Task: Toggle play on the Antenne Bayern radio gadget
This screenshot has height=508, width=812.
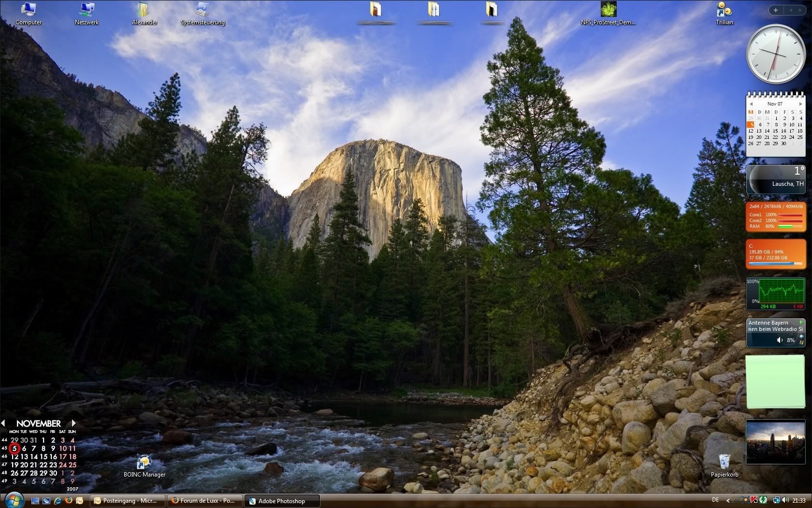Action: click(x=801, y=323)
